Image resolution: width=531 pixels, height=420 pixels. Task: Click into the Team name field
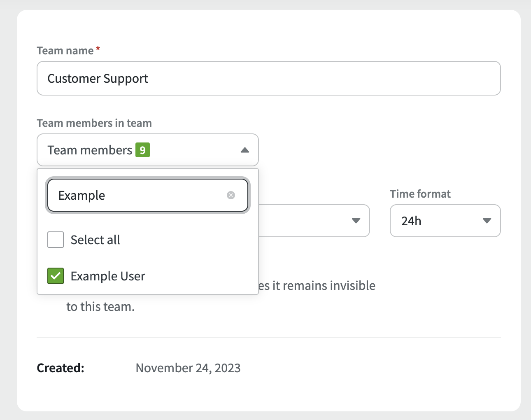[x=268, y=79]
